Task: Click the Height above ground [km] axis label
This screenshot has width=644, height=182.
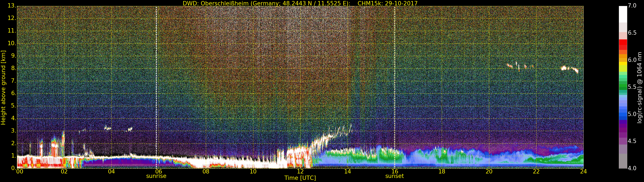Action: tap(3, 87)
